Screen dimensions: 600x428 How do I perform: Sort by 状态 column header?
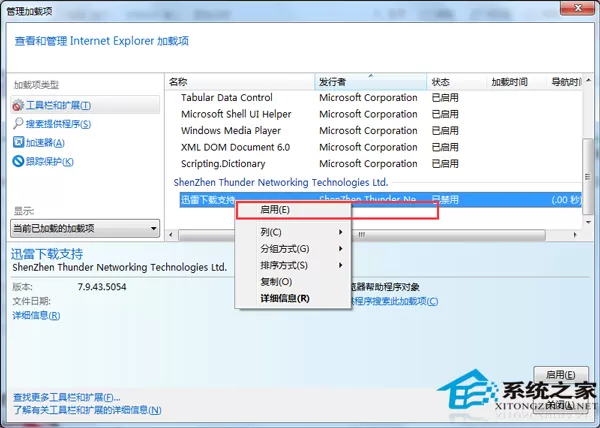[457, 82]
